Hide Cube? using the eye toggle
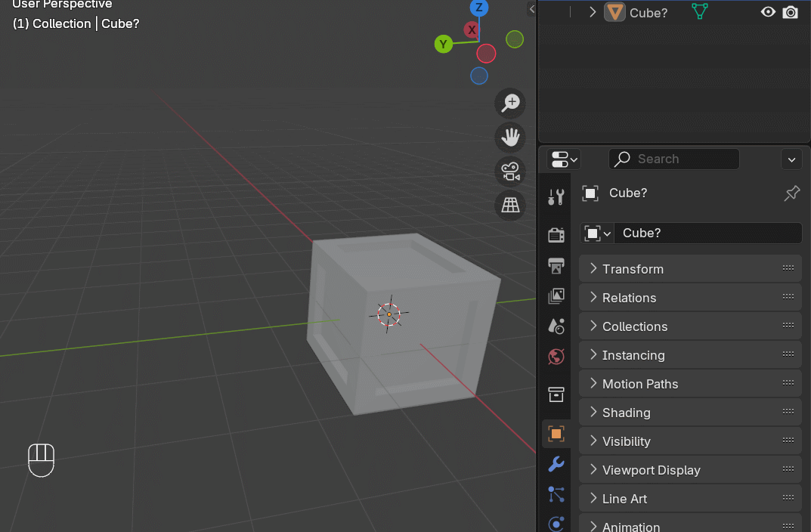This screenshot has height=532, width=811. [x=768, y=12]
